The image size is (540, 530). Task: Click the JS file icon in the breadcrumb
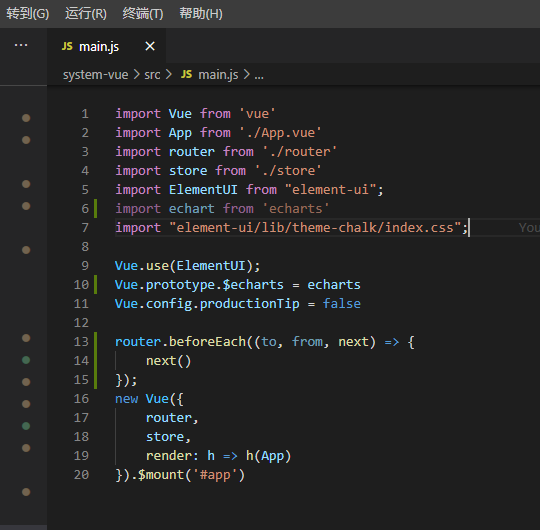186,74
